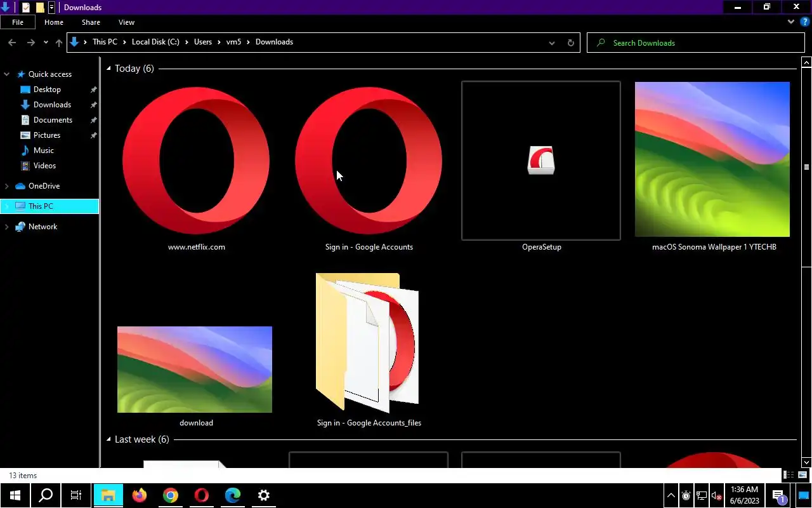Expand the Network tree node
Screen dimensions: 812x508
[x=7, y=227]
